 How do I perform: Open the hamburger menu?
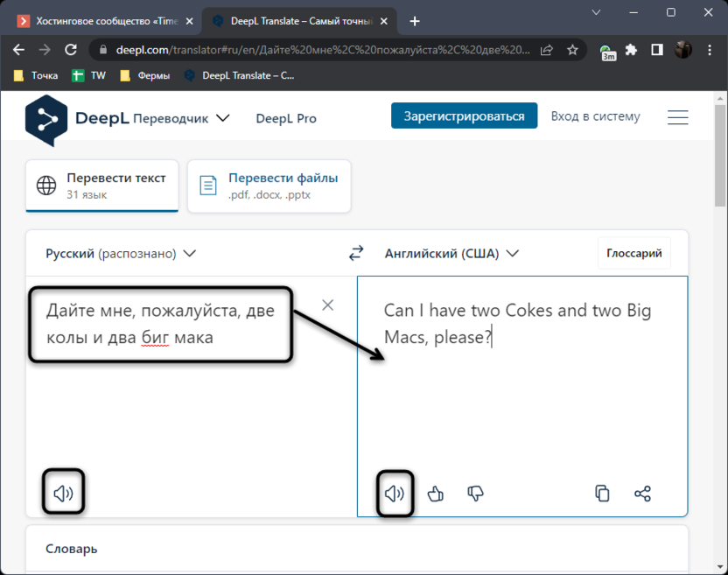click(677, 117)
